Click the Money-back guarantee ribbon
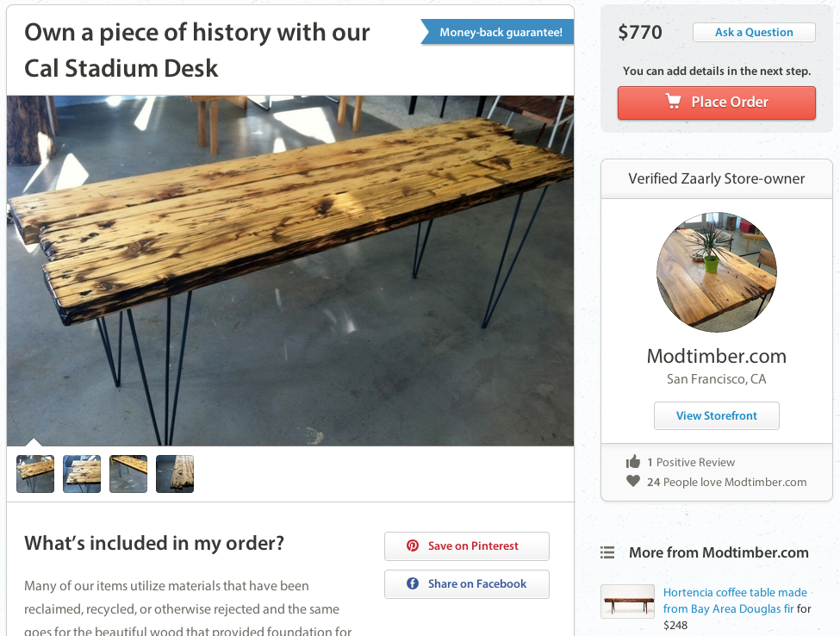Image resolution: width=840 pixels, height=636 pixels. coord(499,33)
